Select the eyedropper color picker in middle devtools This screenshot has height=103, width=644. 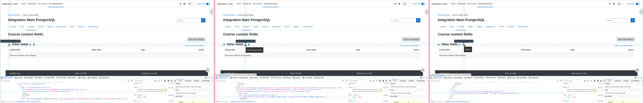pyautogui.click(x=346, y=81)
